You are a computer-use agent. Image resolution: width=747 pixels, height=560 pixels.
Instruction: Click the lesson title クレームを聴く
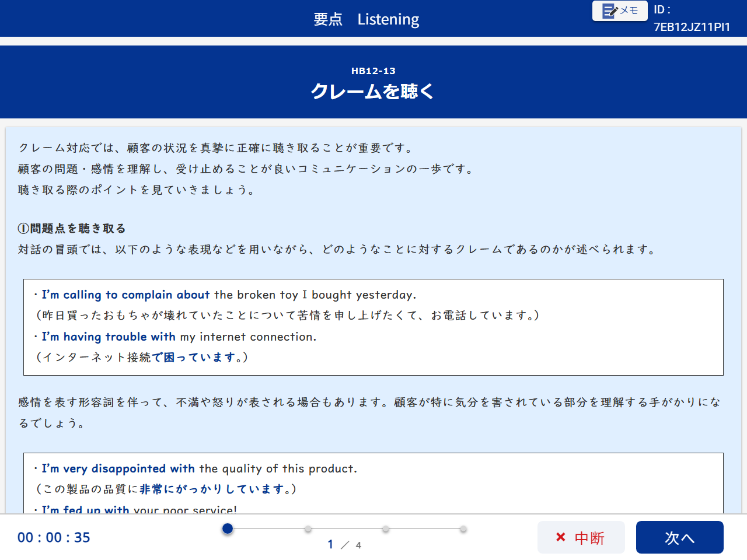373,92
